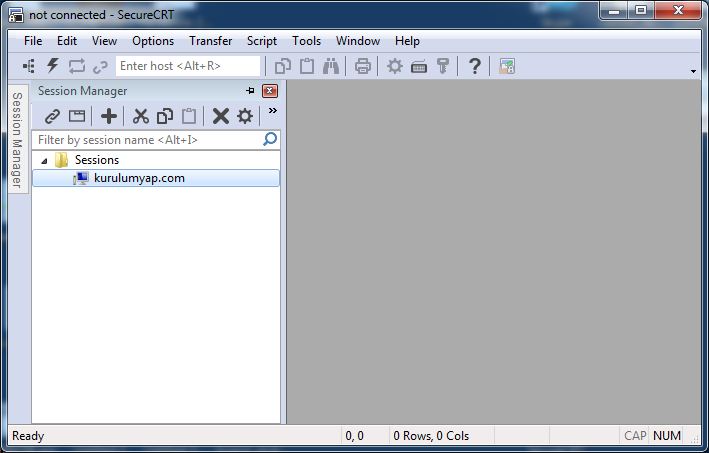
Task: Close the Session Manager panel
Action: [x=269, y=91]
